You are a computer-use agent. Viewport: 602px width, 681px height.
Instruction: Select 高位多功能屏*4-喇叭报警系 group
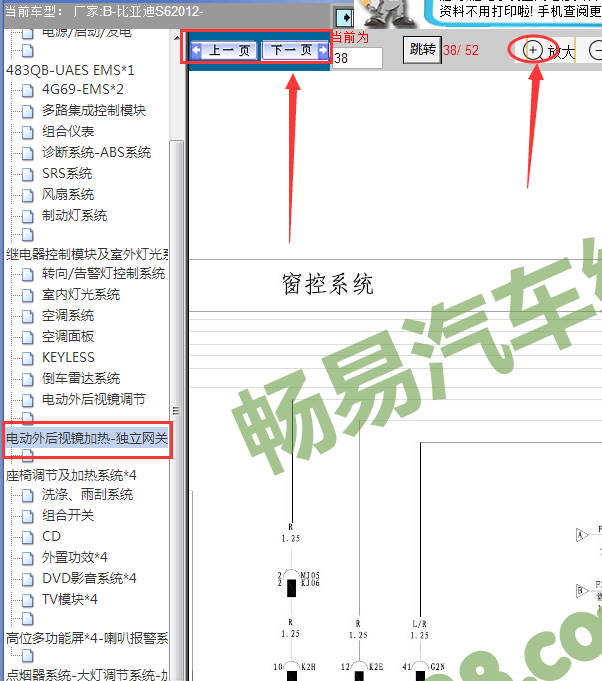[87, 638]
